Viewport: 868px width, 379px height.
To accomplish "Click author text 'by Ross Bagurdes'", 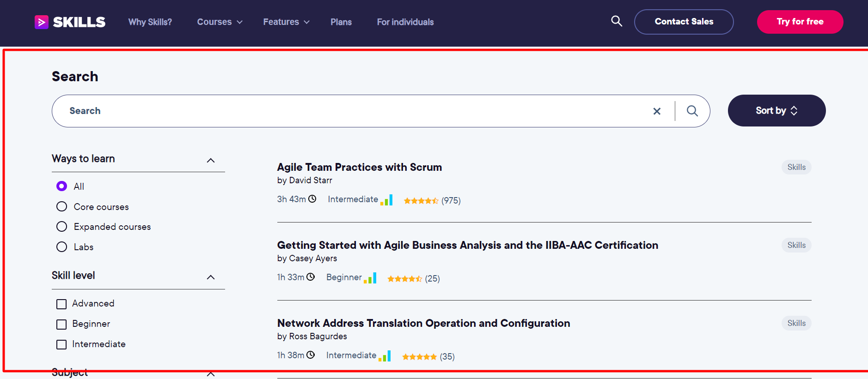I will (312, 337).
